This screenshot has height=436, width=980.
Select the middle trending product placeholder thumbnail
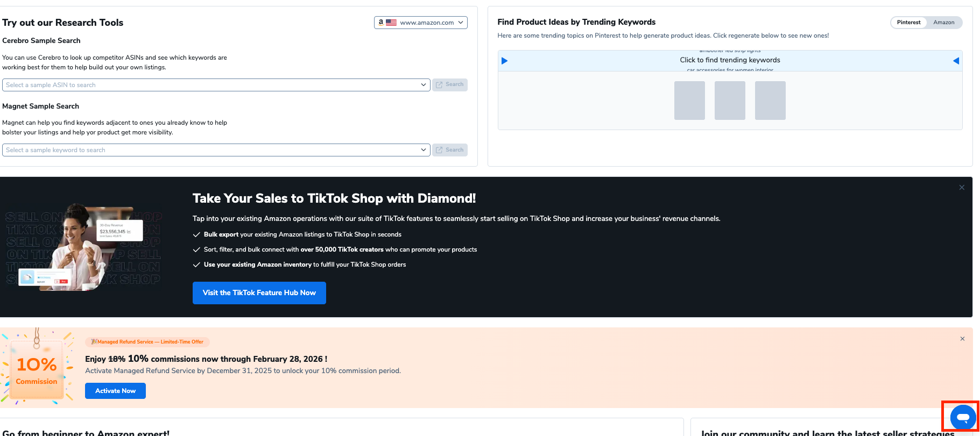pyautogui.click(x=730, y=101)
